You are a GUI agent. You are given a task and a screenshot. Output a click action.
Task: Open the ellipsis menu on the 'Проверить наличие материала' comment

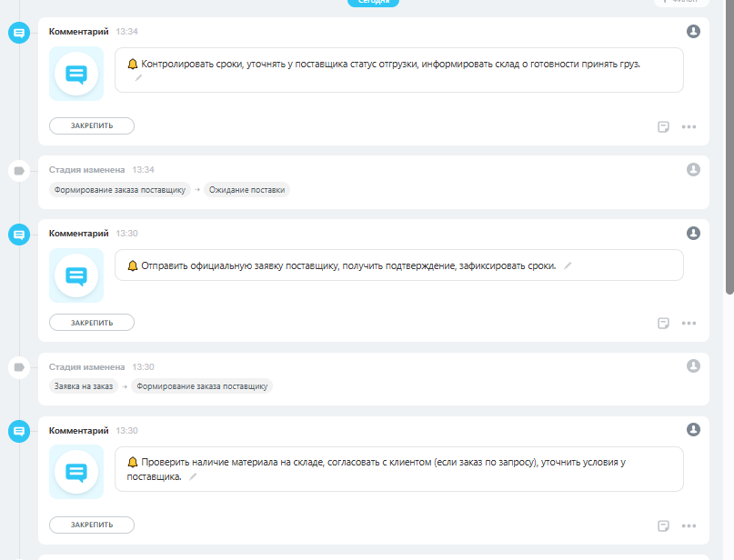tap(689, 525)
